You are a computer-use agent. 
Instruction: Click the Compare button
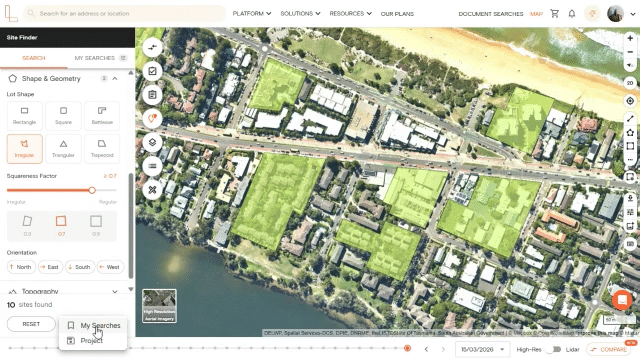click(x=609, y=349)
